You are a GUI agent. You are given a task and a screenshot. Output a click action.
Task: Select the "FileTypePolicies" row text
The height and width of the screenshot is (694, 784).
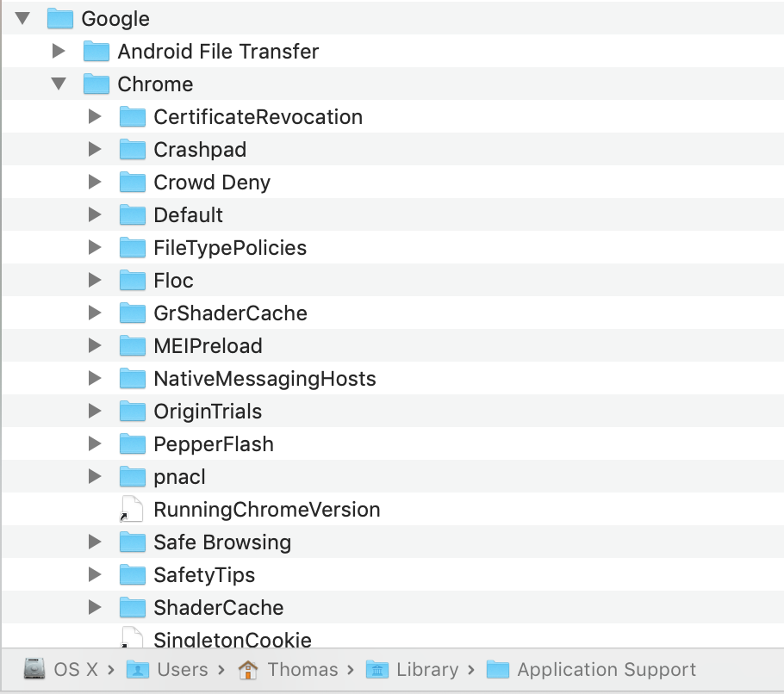click(230, 248)
